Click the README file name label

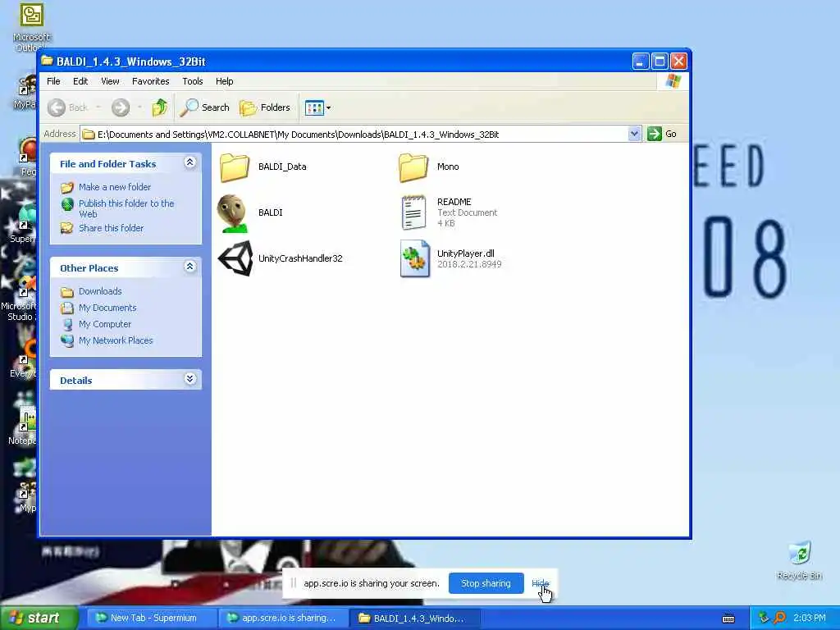(x=454, y=202)
